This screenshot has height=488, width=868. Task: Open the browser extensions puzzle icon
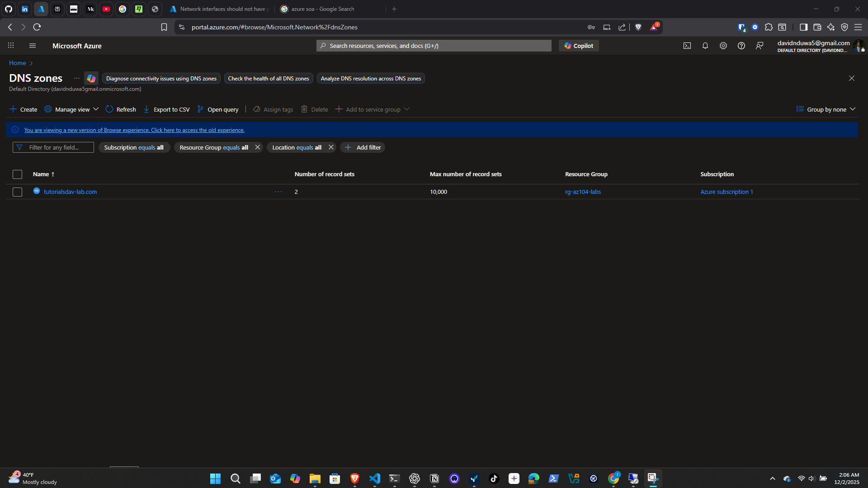pyautogui.click(x=769, y=27)
